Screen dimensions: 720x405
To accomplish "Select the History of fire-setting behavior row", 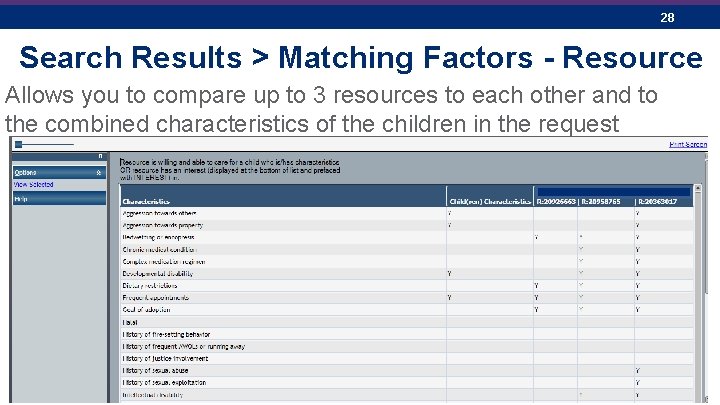I will (x=407, y=334).
